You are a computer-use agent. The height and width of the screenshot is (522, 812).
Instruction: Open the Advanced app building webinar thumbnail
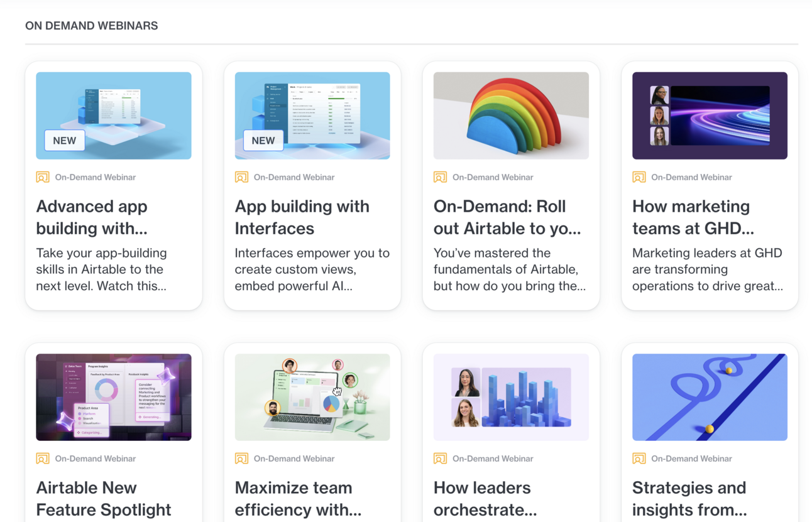click(x=114, y=116)
